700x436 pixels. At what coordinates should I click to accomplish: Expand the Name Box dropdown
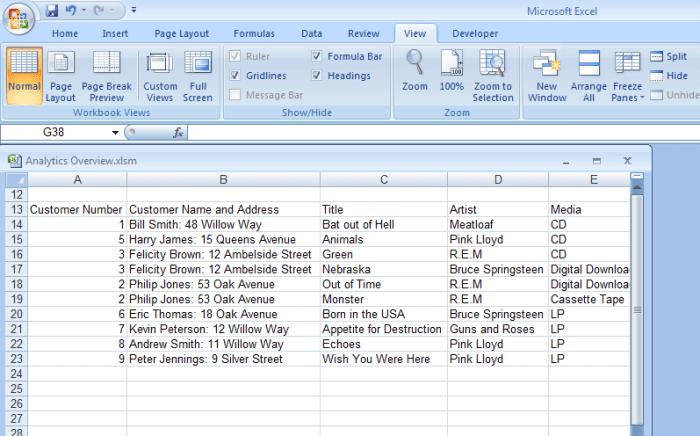[x=115, y=133]
